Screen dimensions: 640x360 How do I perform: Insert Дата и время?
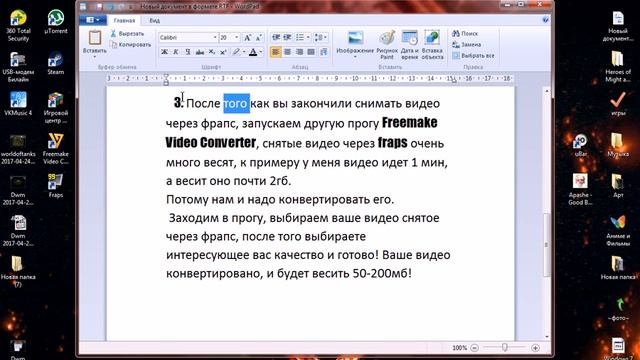409,44
